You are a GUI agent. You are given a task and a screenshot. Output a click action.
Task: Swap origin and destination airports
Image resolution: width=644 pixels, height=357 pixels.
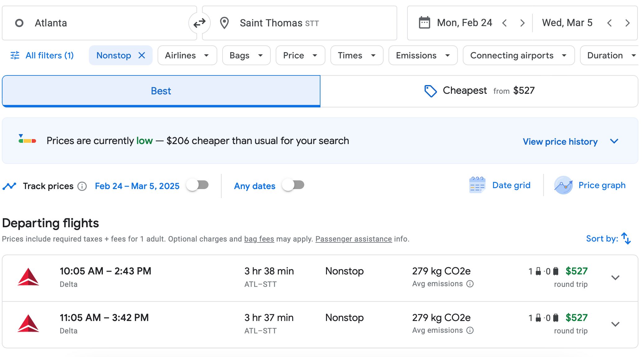click(199, 23)
